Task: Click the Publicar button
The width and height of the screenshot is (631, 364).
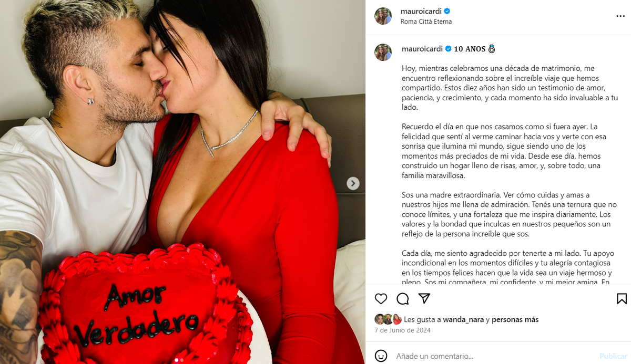Action: [613, 356]
